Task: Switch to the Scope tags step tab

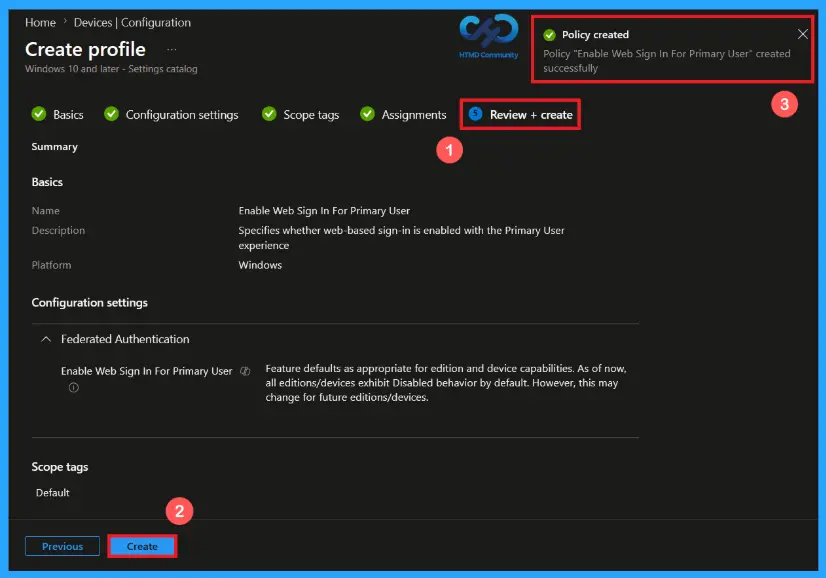Action: click(300, 114)
